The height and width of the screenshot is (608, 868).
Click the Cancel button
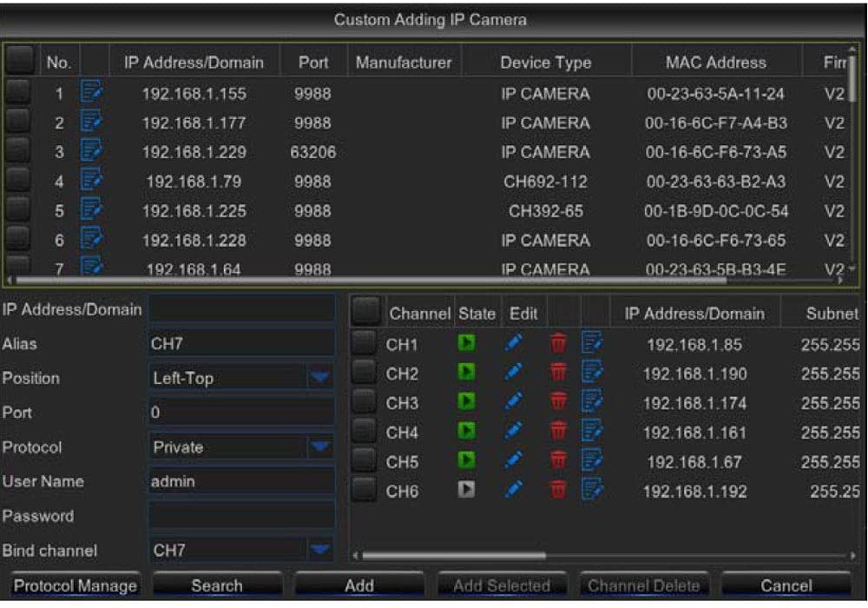click(786, 585)
